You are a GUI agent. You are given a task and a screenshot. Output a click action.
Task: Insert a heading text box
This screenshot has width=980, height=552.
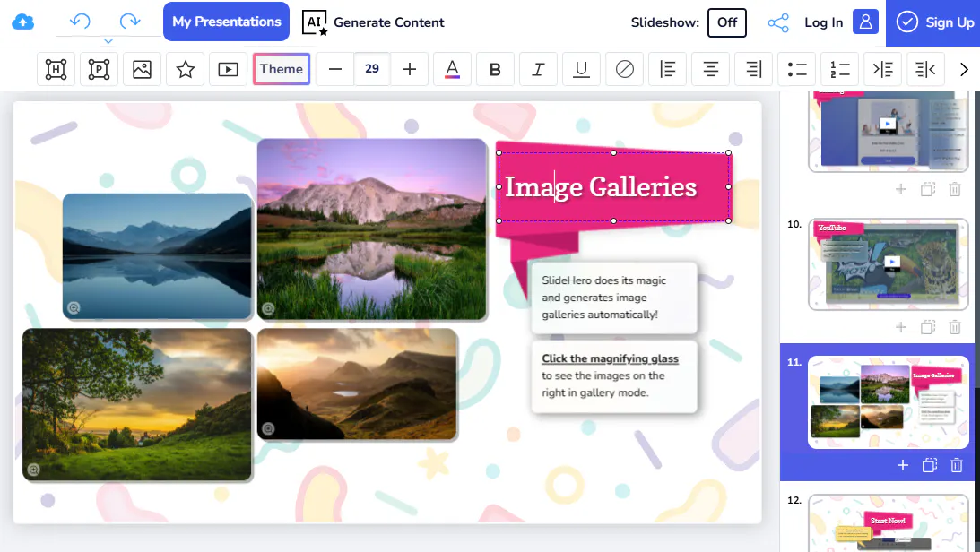pyautogui.click(x=56, y=69)
